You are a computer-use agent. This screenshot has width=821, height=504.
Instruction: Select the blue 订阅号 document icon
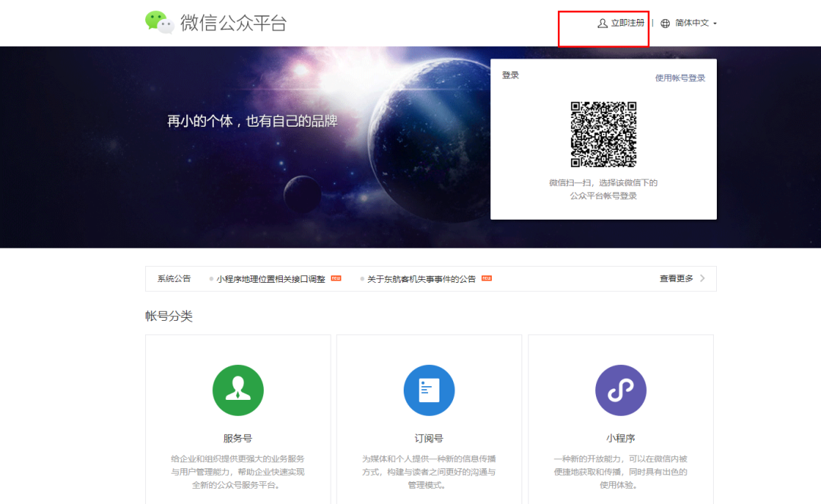click(x=429, y=390)
